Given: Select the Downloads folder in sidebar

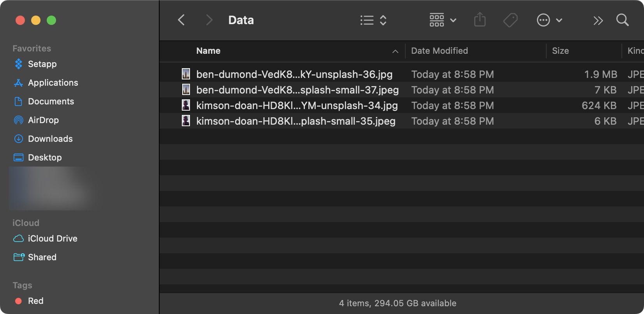Looking at the screenshot, I should (x=50, y=139).
